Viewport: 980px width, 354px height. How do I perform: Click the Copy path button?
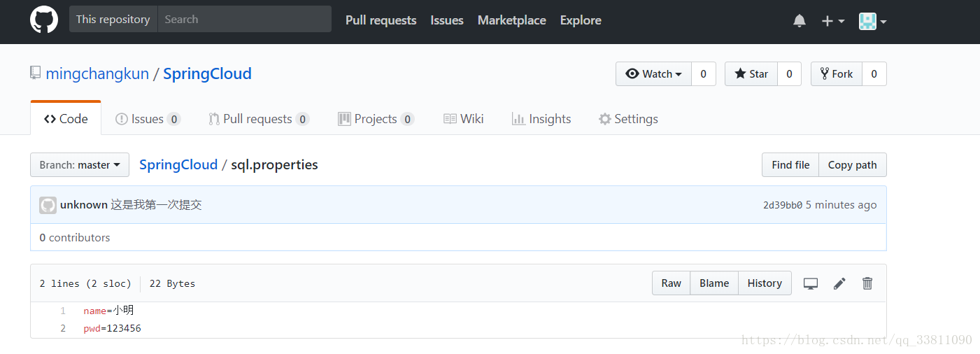click(x=853, y=165)
